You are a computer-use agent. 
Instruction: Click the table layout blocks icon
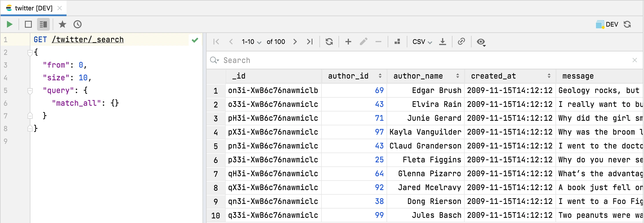[397, 42]
